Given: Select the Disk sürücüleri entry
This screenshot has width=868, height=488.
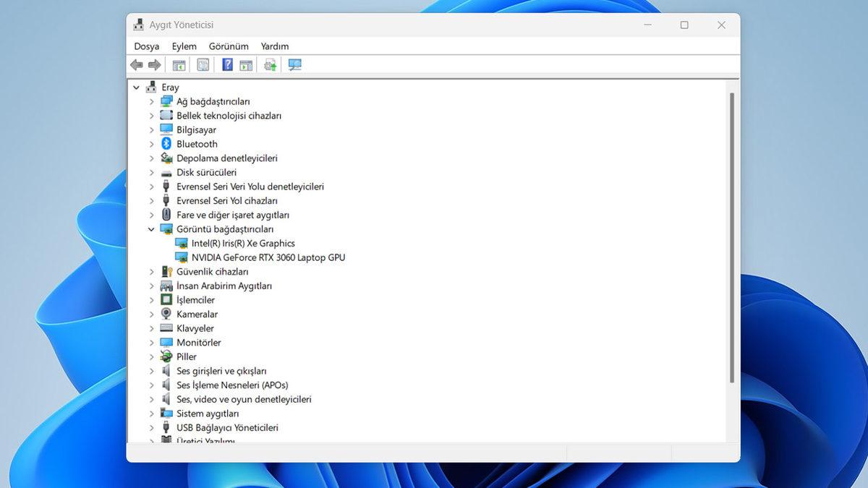Looking at the screenshot, I should 206,173.
